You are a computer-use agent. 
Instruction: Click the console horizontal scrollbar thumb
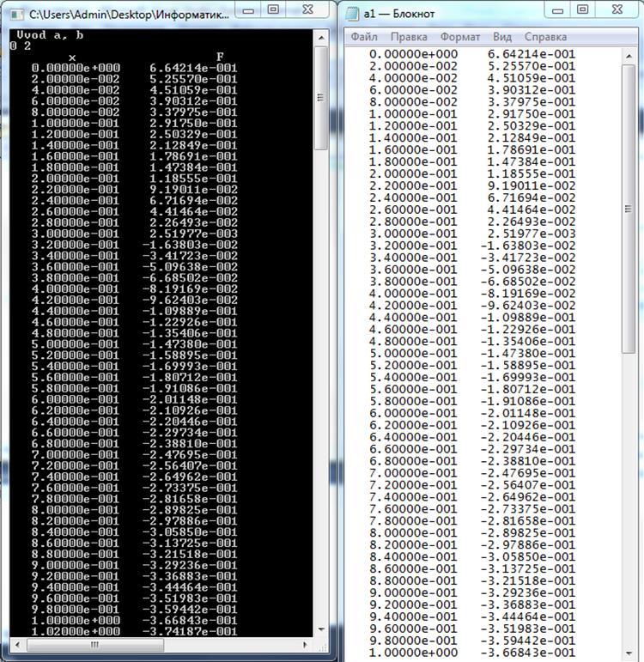[x=95, y=645]
